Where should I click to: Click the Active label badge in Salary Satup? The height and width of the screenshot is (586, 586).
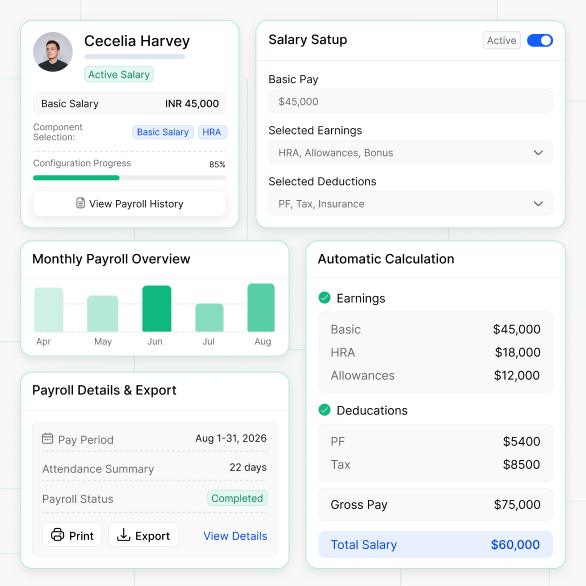pyautogui.click(x=502, y=40)
